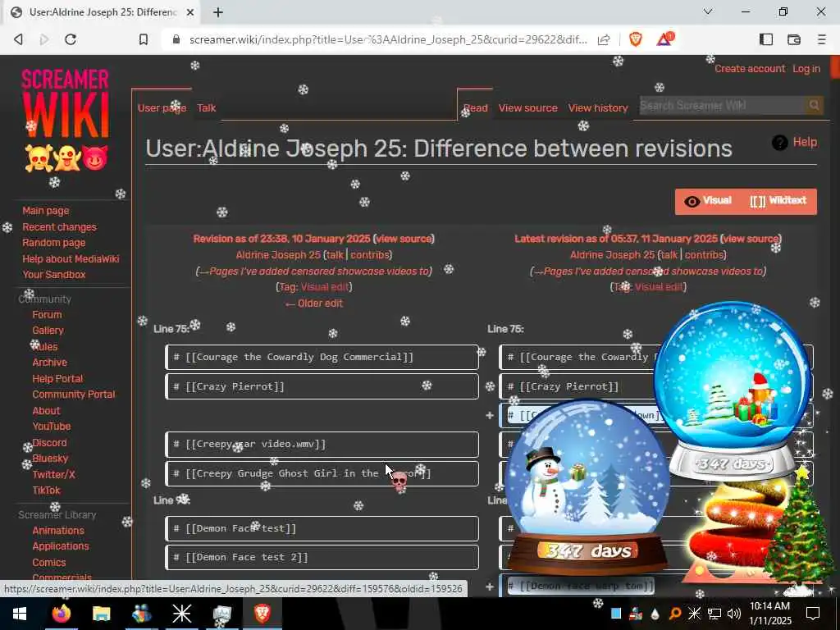Screen dimensions: 840x630
Task: Switch diff mode to Wikitext
Action: 778,201
